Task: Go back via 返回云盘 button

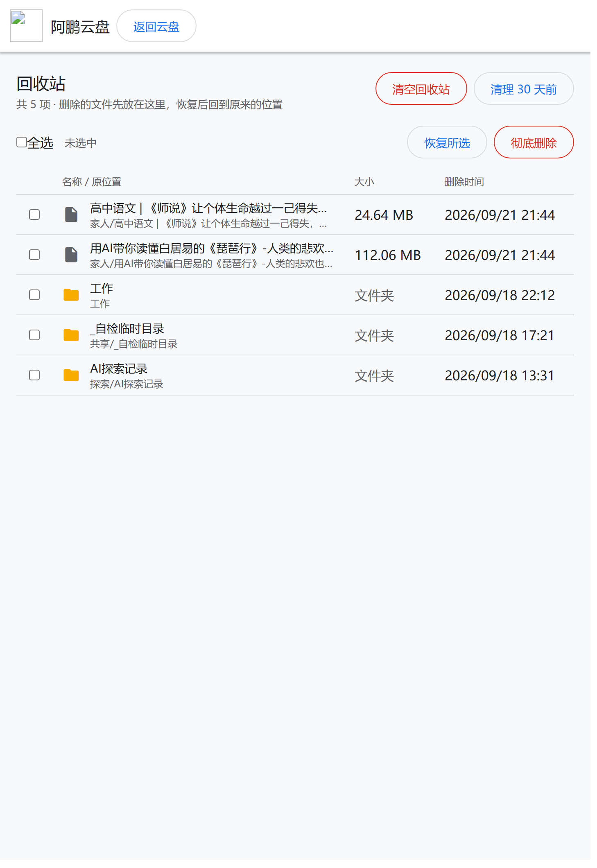Action: pos(156,26)
